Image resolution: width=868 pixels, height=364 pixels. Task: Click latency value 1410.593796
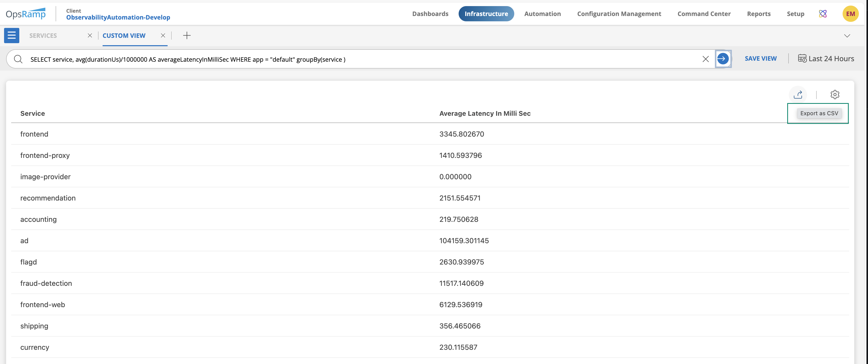click(x=461, y=155)
